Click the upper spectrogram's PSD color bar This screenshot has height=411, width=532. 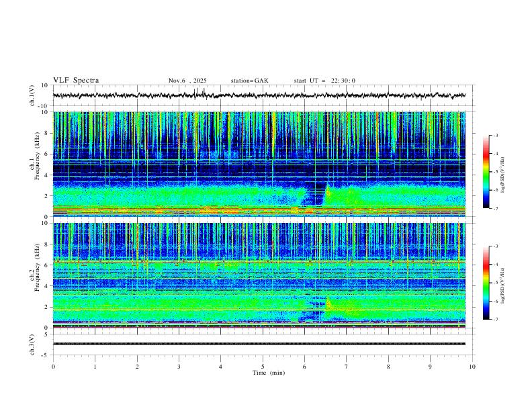coord(486,172)
